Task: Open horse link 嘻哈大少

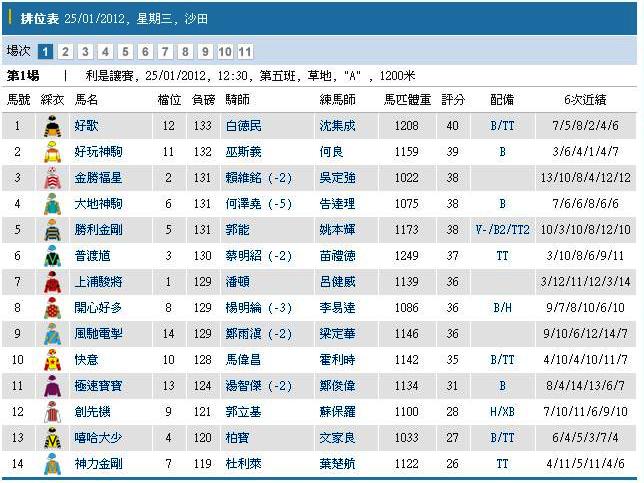Action: [99, 438]
